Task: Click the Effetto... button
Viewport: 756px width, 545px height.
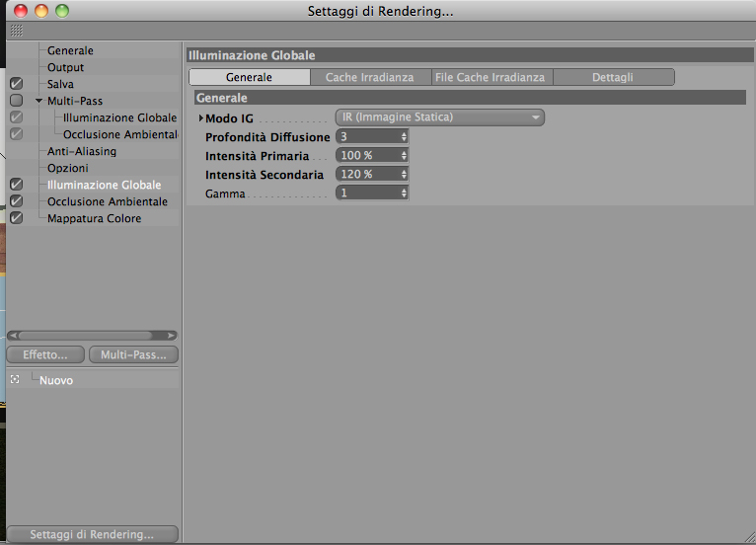Action: click(45, 355)
